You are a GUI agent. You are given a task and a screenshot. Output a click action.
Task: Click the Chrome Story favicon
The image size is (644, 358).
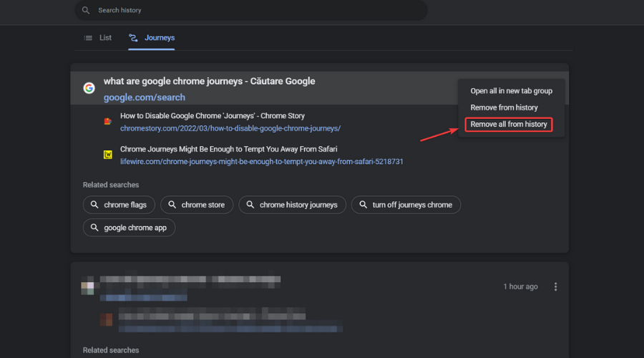click(107, 121)
